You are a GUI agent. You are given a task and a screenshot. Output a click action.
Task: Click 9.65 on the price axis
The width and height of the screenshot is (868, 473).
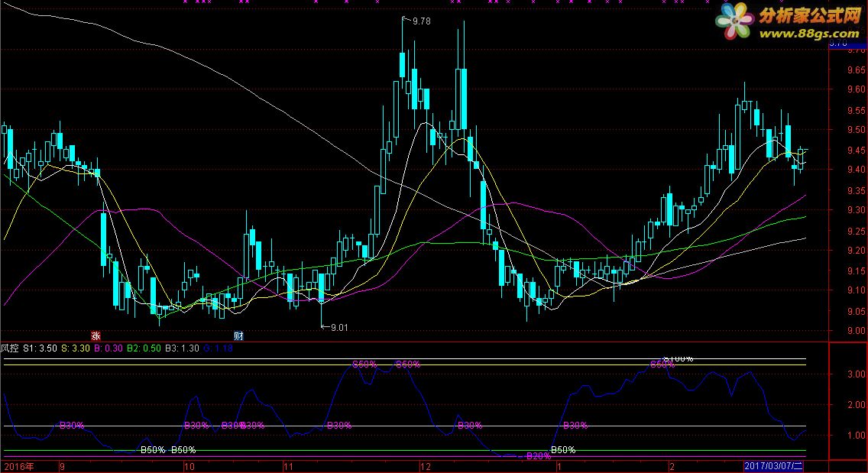pos(857,70)
